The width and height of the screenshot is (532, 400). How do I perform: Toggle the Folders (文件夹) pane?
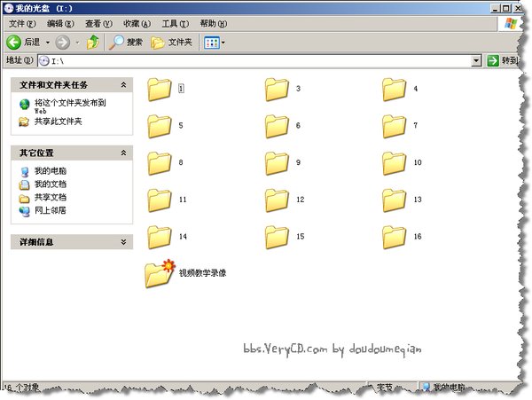(172, 42)
